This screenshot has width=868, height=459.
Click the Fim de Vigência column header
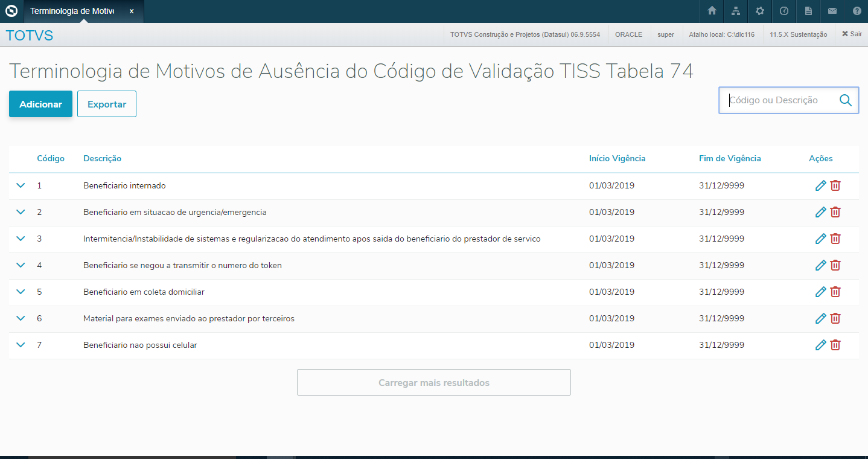(730, 159)
